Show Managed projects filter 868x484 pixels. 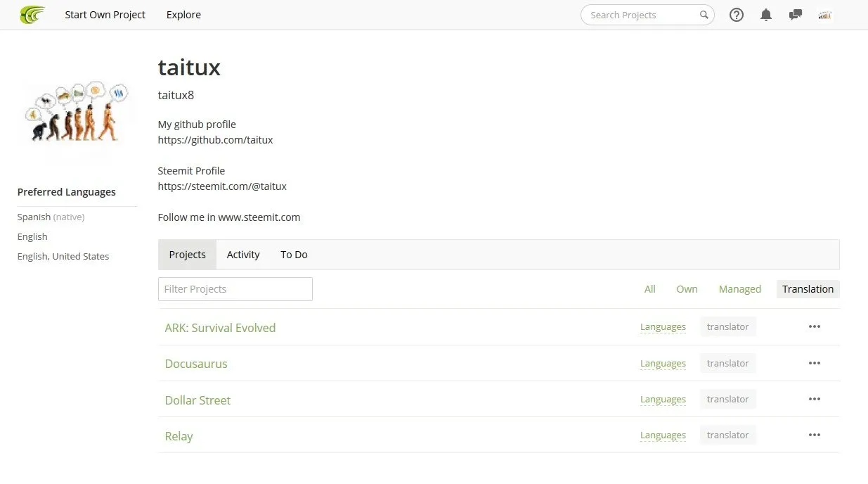pyautogui.click(x=740, y=289)
